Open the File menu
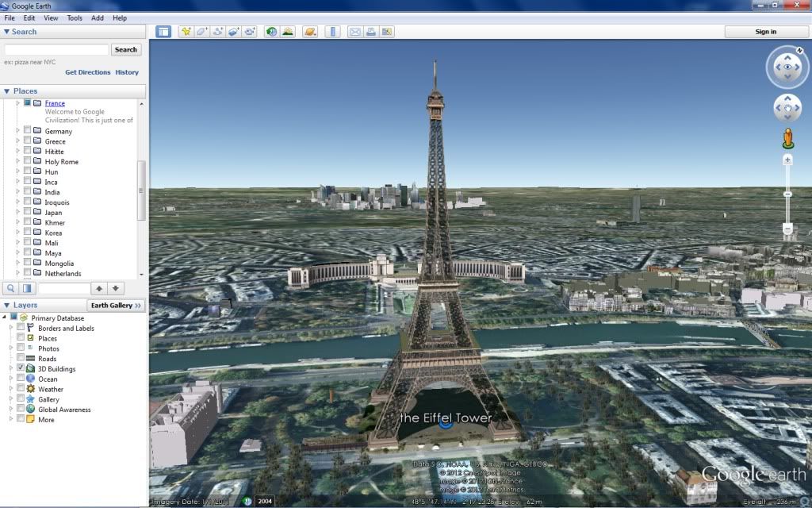 [10, 17]
